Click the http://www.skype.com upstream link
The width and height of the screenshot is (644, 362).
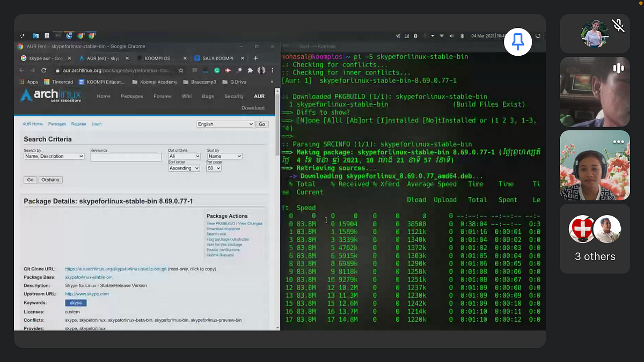click(x=87, y=294)
